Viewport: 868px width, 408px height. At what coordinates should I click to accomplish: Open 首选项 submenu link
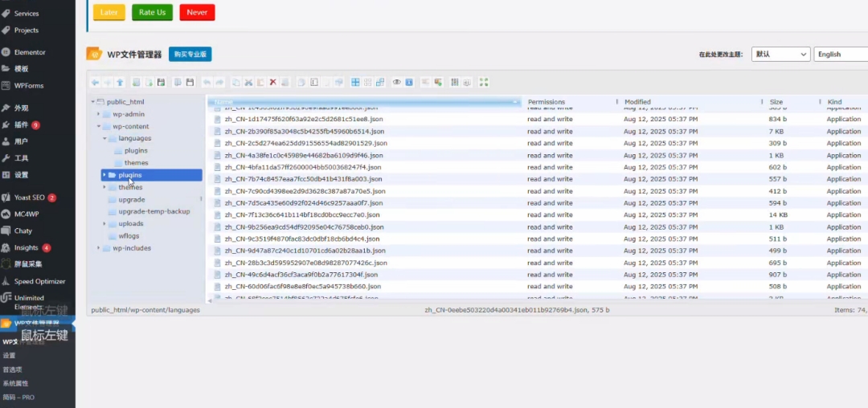[12, 369]
